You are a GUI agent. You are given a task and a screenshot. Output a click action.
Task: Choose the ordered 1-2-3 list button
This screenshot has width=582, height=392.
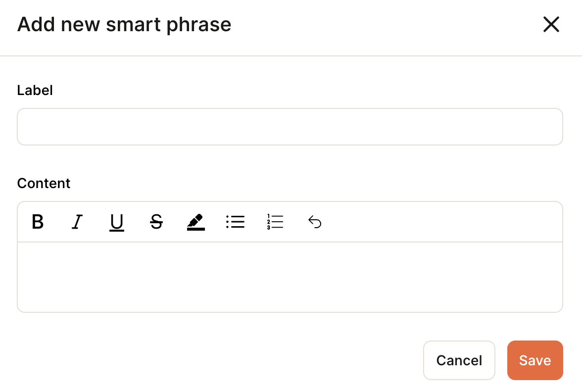[x=275, y=222]
